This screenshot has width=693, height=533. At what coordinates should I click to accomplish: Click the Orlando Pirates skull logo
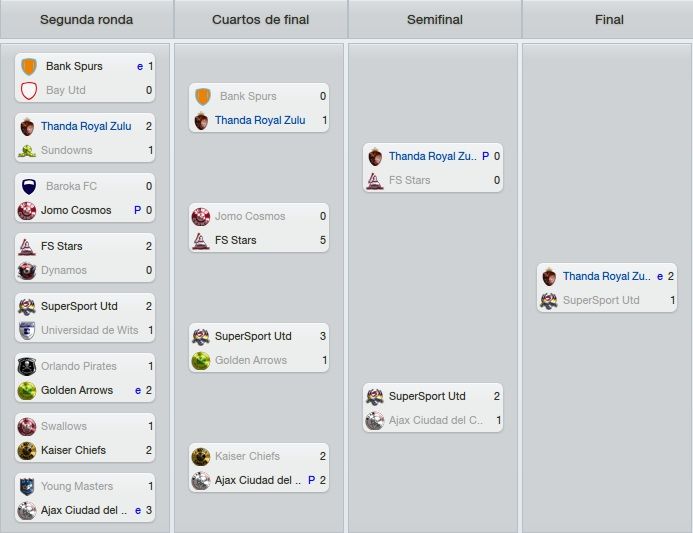(27, 366)
